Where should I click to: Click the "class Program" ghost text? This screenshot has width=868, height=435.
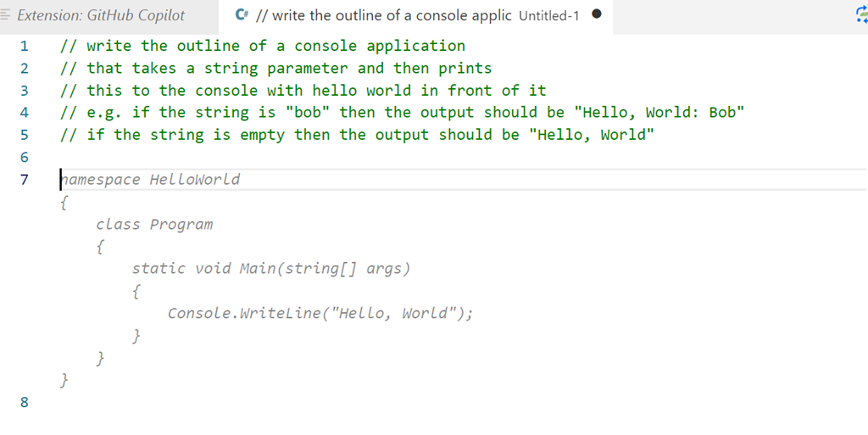(154, 225)
